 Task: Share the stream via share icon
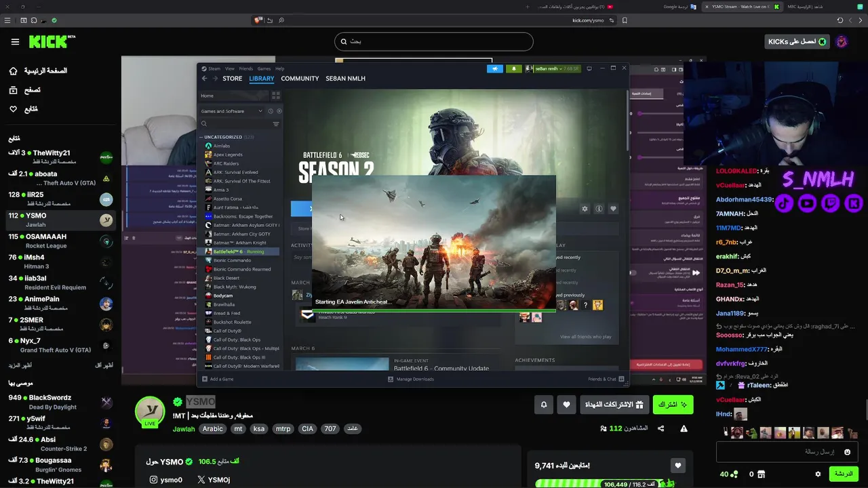(661, 428)
